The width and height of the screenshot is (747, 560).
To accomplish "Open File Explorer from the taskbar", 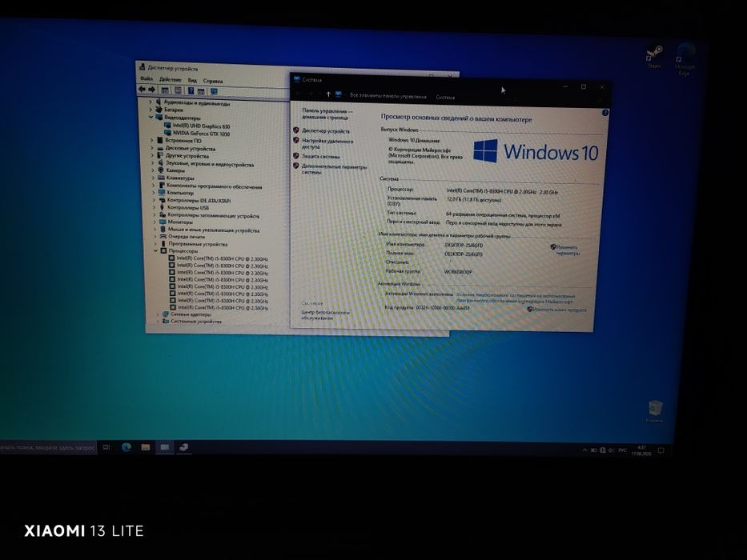I will 145,447.
